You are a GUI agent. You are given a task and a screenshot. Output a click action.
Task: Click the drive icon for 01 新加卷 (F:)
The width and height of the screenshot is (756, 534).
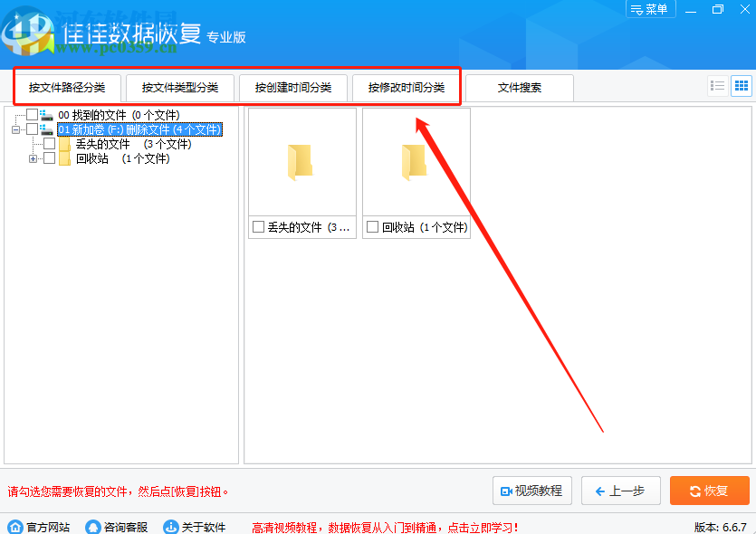click(46, 129)
